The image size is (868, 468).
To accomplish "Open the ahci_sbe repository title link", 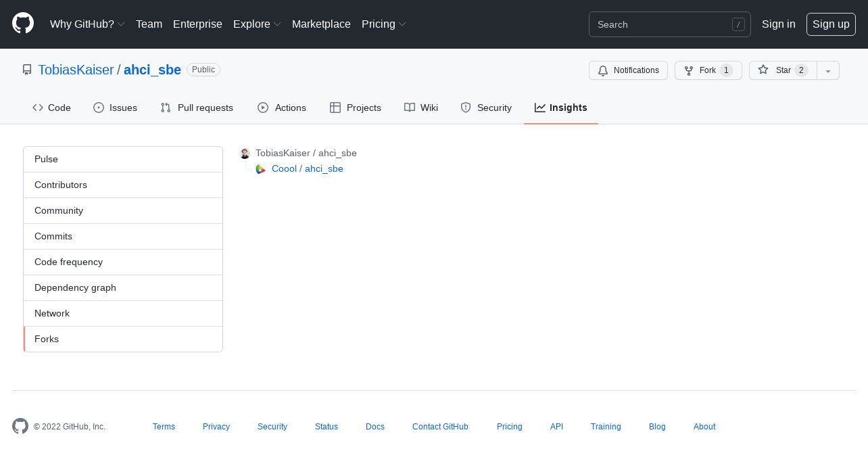I will (x=152, y=70).
